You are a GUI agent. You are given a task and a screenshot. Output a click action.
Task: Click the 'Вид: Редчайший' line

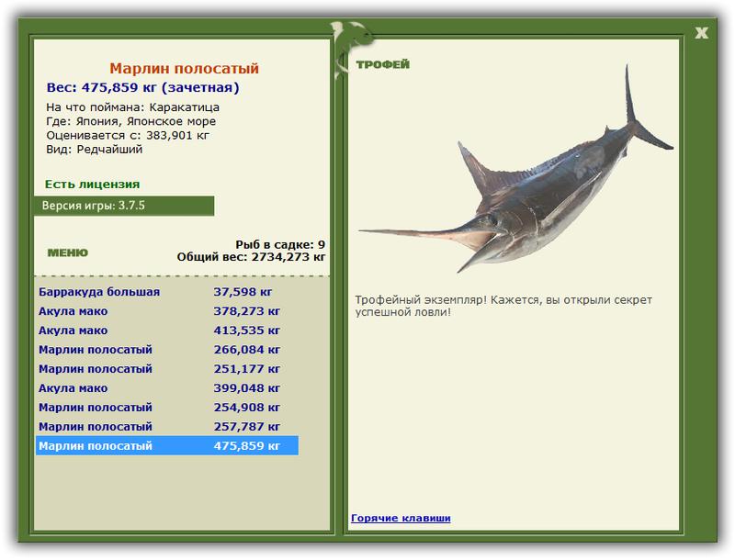point(95,150)
